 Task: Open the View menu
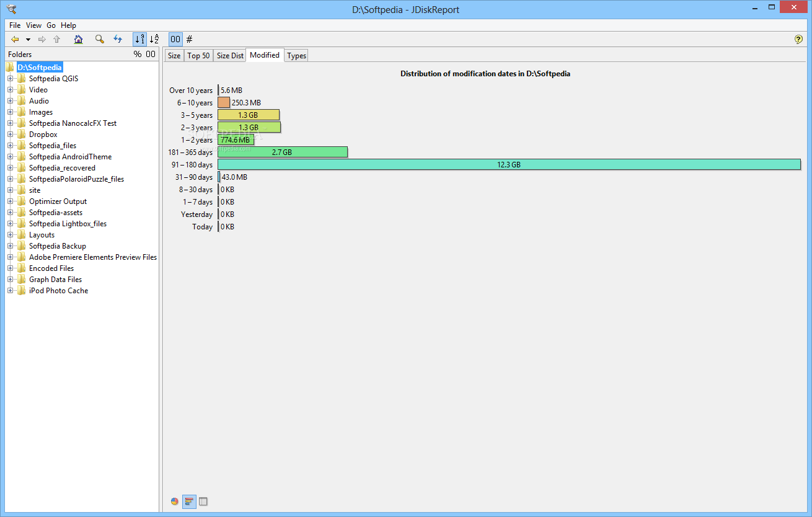[34, 25]
